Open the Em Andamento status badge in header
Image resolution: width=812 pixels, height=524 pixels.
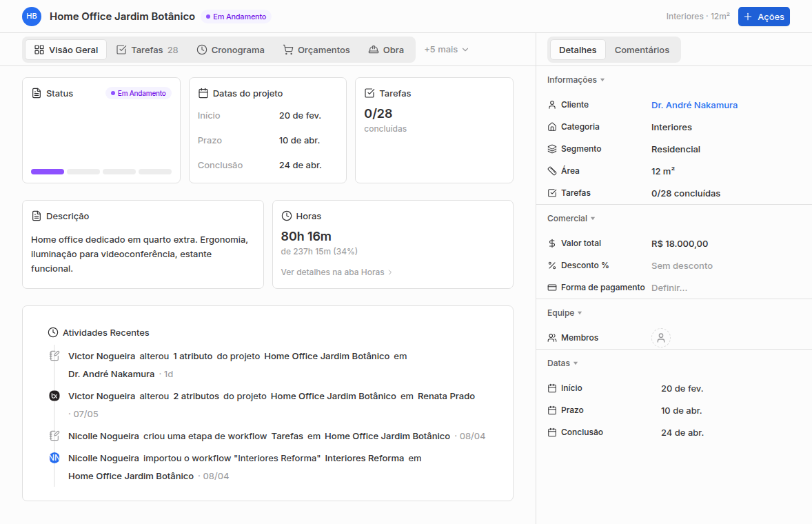pyautogui.click(x=236, y=17)
